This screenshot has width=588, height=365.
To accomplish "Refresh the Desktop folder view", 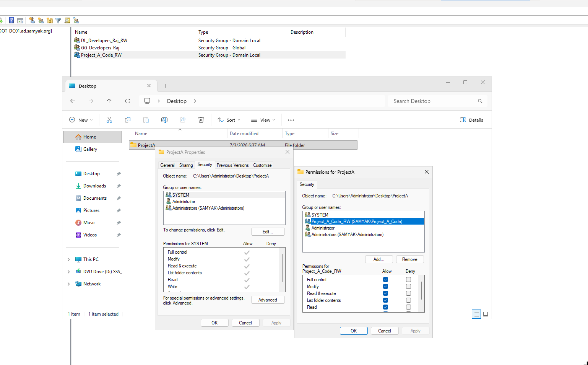I will (128, 101).
